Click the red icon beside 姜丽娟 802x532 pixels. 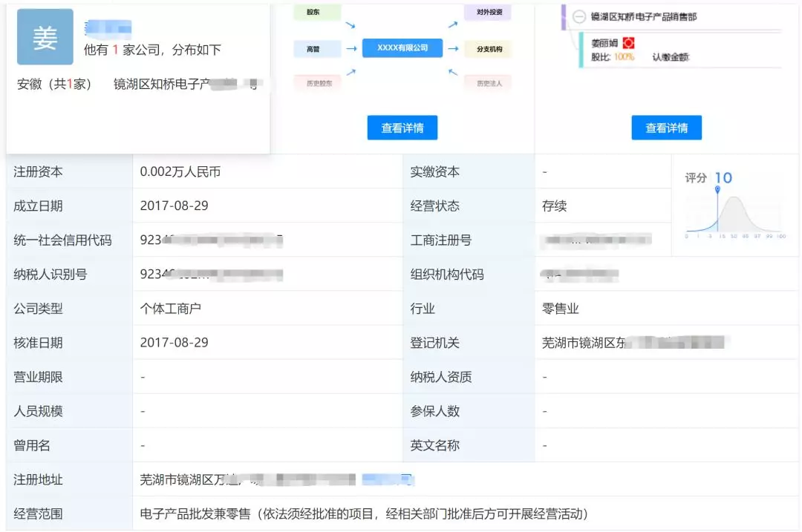click(628, 44)
